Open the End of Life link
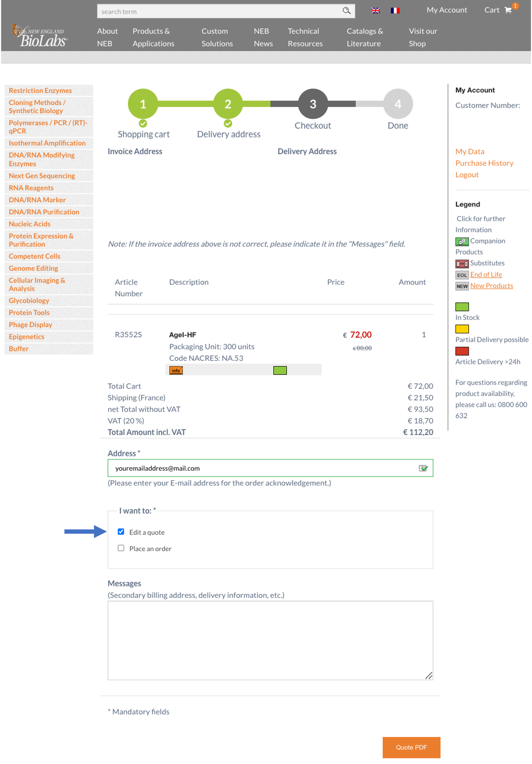 point(486,274)
